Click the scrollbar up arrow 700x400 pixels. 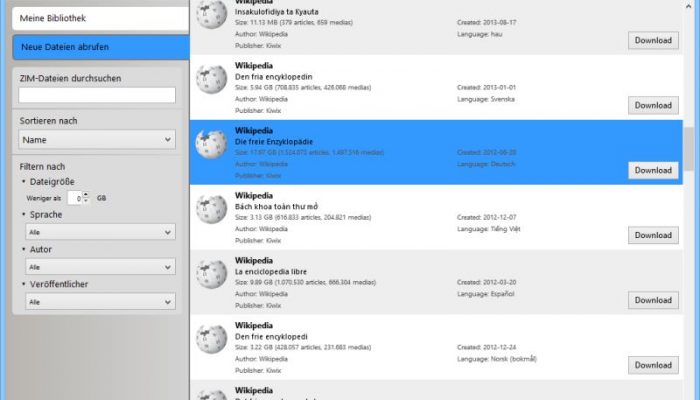pyautogui.click(x=688, y=6)
